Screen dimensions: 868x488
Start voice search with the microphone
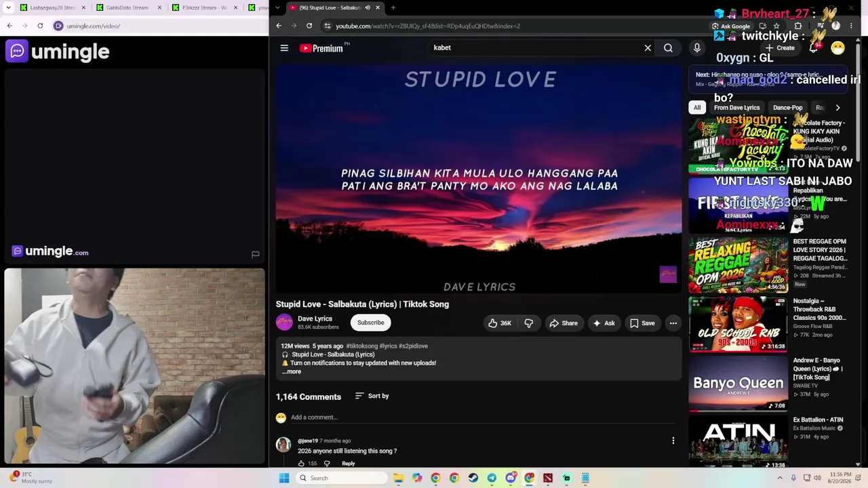pyautogui.click(x=696, y=48)
